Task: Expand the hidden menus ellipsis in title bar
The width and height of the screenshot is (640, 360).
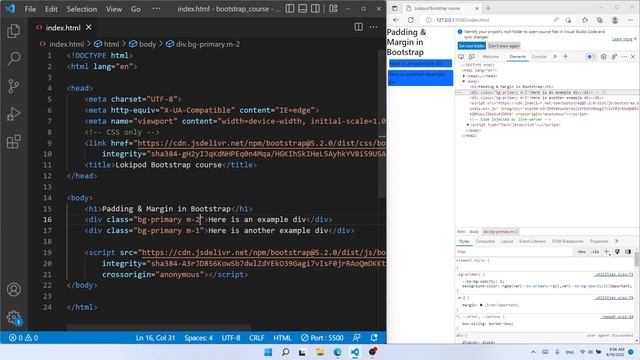Action: (156, 9)
